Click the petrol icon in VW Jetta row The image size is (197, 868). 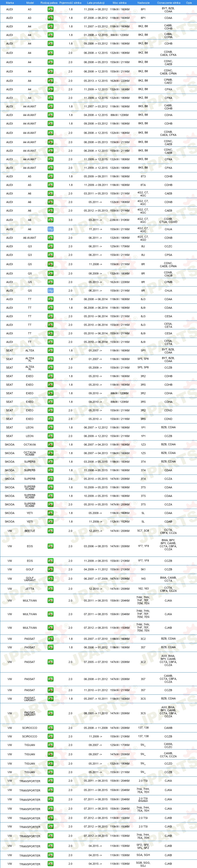[x=51, y=589]
